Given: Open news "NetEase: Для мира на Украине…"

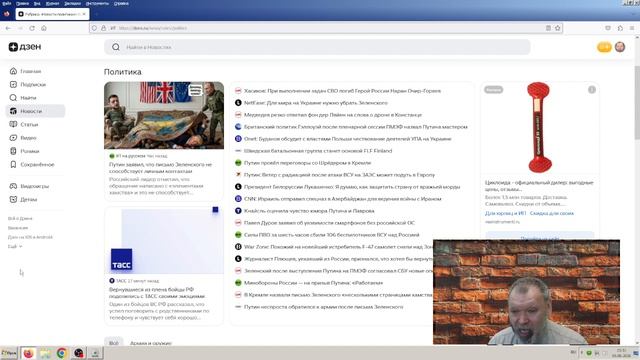Looking at the screenshot, I should 316,103.
